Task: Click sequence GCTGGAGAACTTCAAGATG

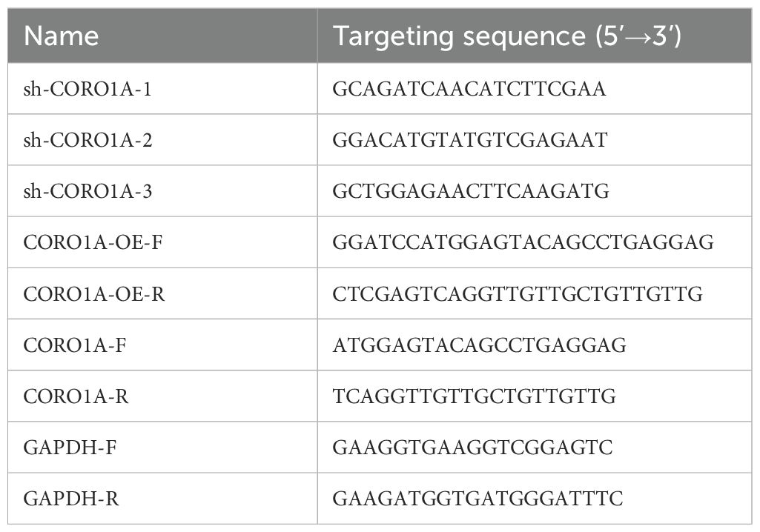Action: (471, 191)
